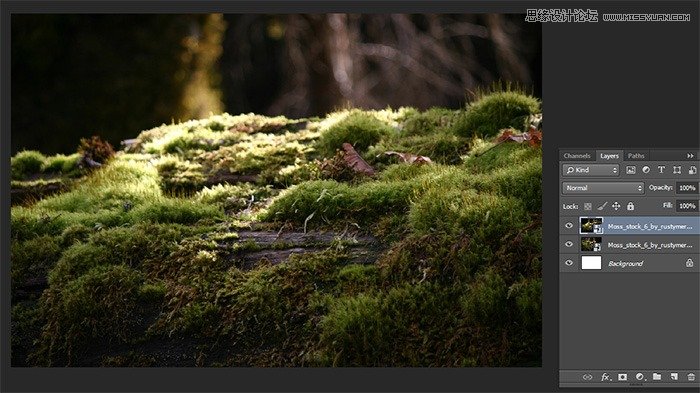The height and width of the screenshot is (393, 700).
Task: Toggle lock transparent pixels
Action: tap(588, 206)
